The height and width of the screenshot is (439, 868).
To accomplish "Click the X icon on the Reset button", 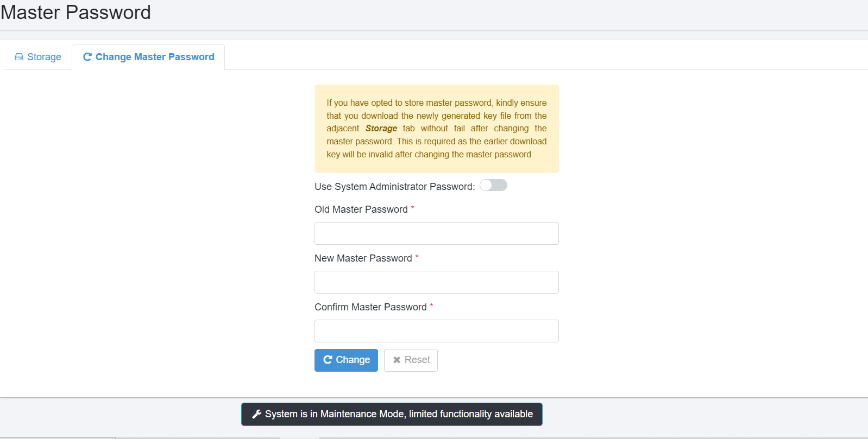I will [397, 360].
